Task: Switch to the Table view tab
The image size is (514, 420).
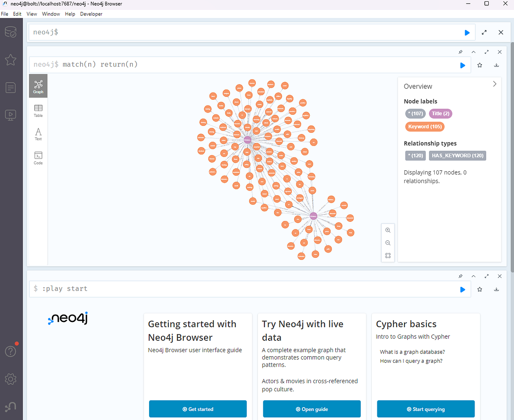Action: pyautogui.click(x=38, y=110)
